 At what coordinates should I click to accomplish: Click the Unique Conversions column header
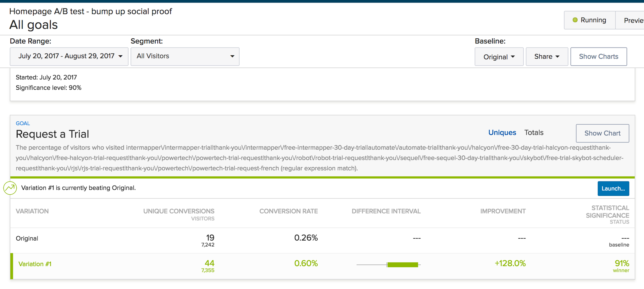179,211
